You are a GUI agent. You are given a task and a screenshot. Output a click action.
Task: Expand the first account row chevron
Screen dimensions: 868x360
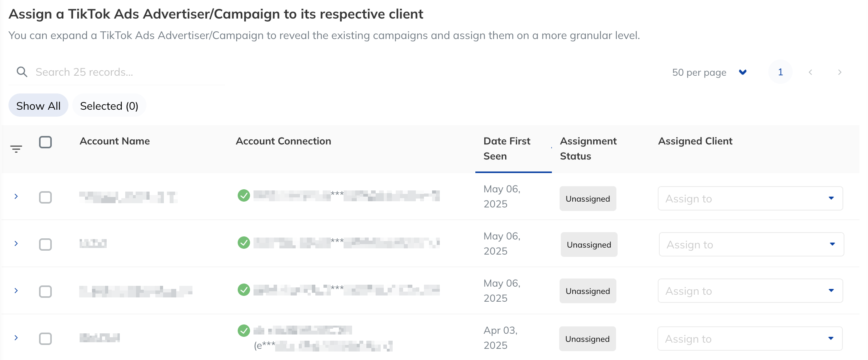pyautogui.click(x=16, y=196)
